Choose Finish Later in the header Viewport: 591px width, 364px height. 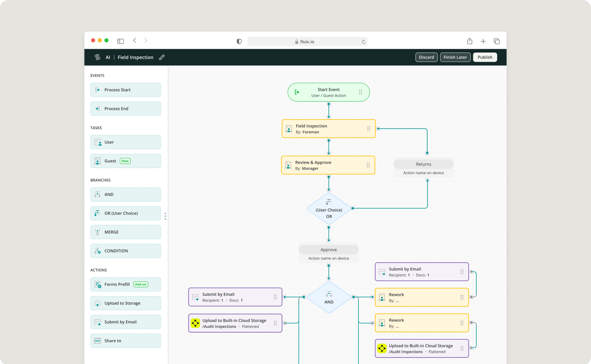click(455, 57)
